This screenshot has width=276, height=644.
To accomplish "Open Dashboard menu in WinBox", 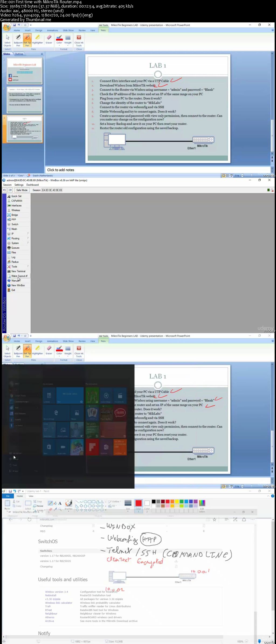I will [32, 185].
